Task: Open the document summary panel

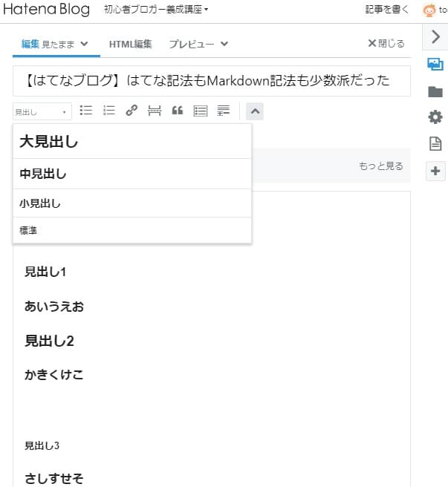Action: pos(435,143)
